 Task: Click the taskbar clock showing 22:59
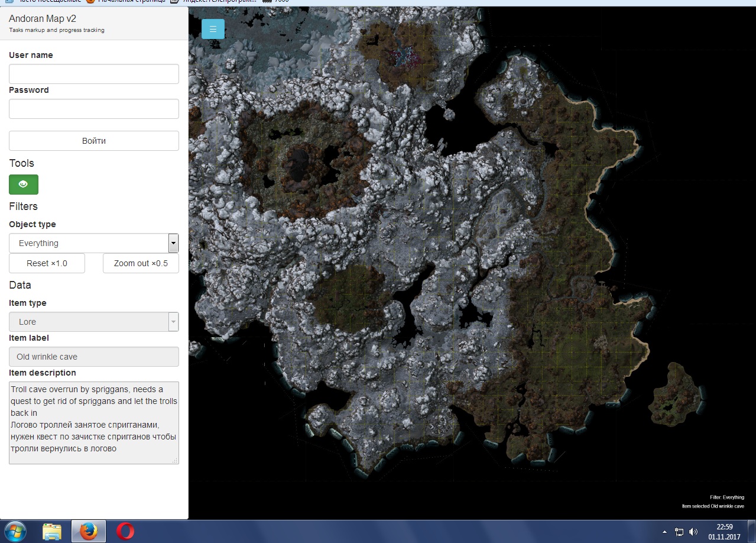(724, 531)
